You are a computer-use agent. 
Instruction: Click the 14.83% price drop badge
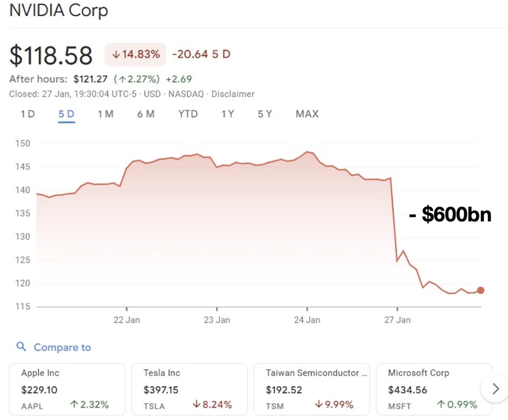click(x=136, y=54)
